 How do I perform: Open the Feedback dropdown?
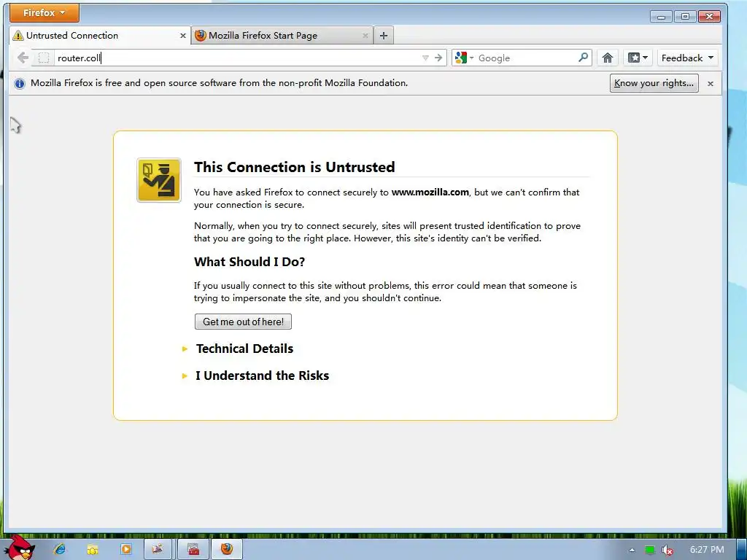pyautogui.click(x=687, y=58)
